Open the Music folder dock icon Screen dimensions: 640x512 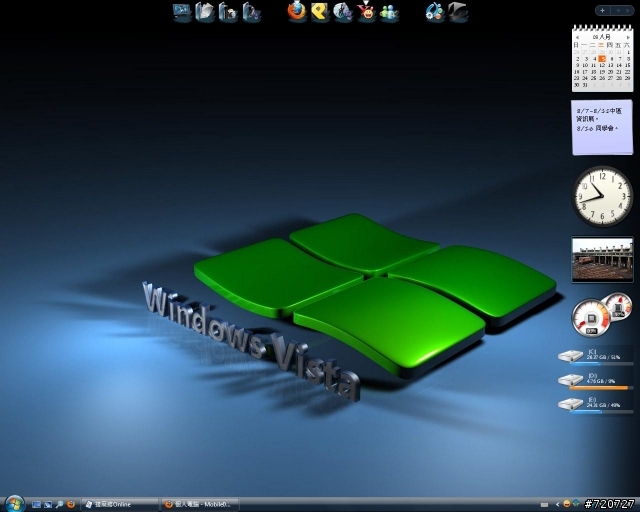[x=251, y=11]
